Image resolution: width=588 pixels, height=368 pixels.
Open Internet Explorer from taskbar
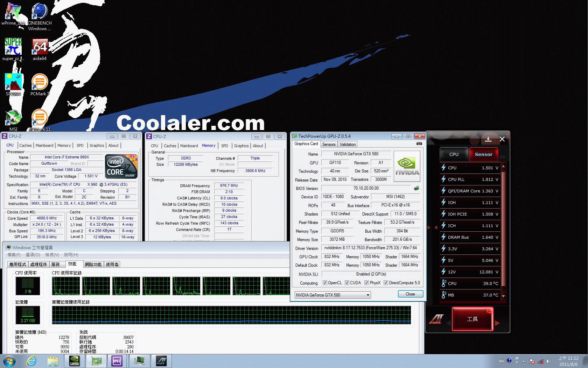tap(31, 361)
